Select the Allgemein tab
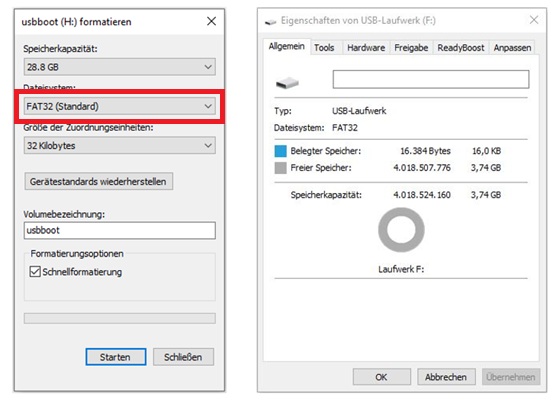Image resolution: width=553 pixels, height=400 pixels. [x=287, y=47]
